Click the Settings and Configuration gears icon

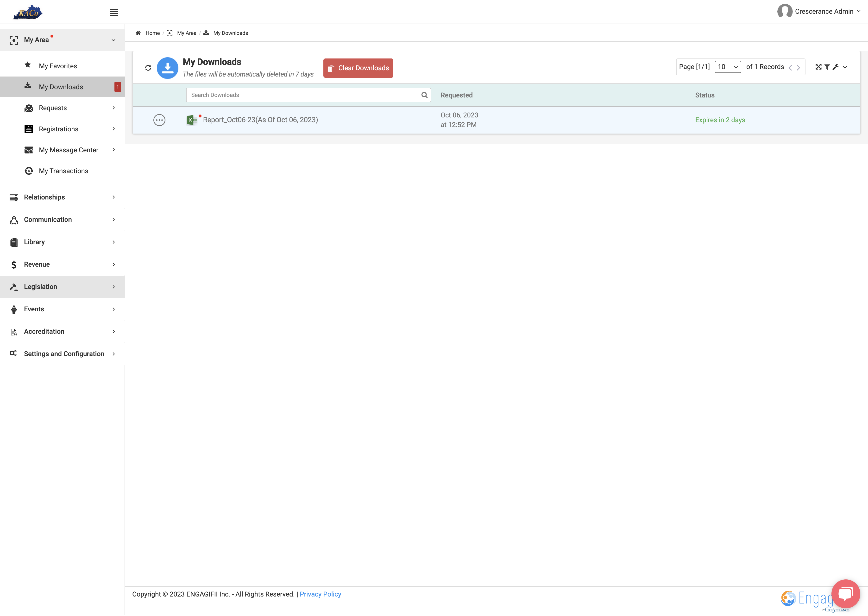[14, 353]
